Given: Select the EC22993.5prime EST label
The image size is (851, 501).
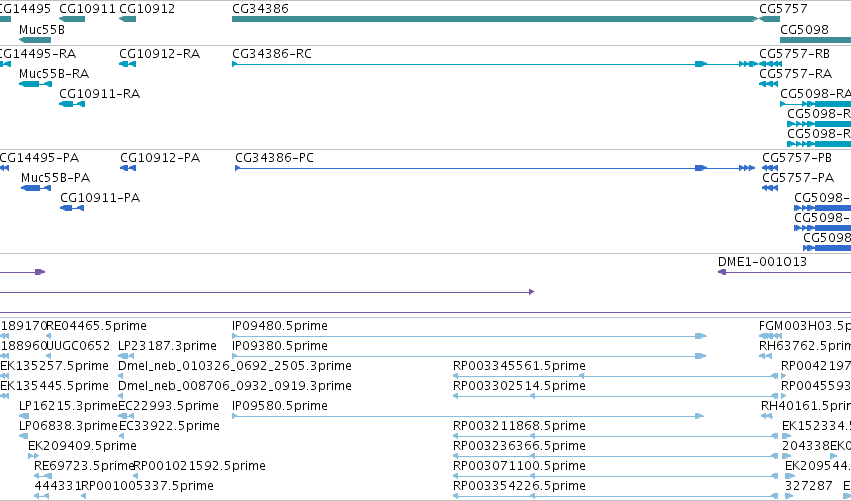Looking at the screenshot, I should point(169,406).
